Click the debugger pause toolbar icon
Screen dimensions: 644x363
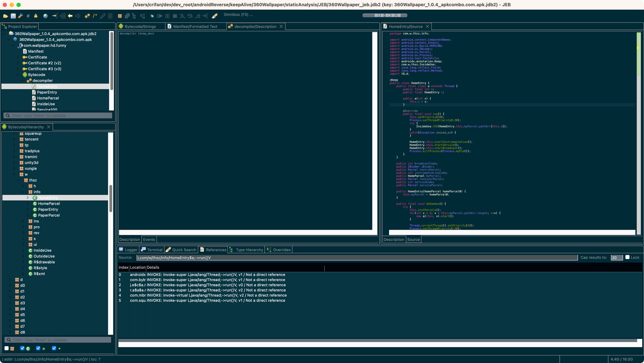[167, 16]
